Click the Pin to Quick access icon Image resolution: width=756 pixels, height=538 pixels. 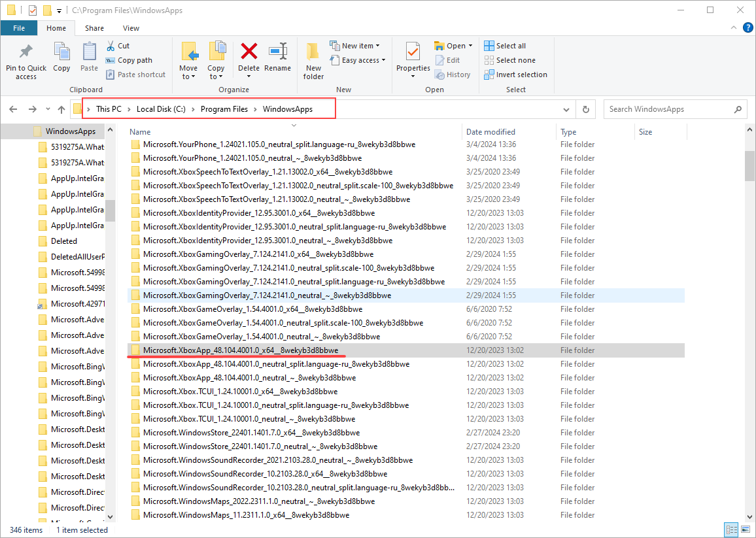coord(26,52)
